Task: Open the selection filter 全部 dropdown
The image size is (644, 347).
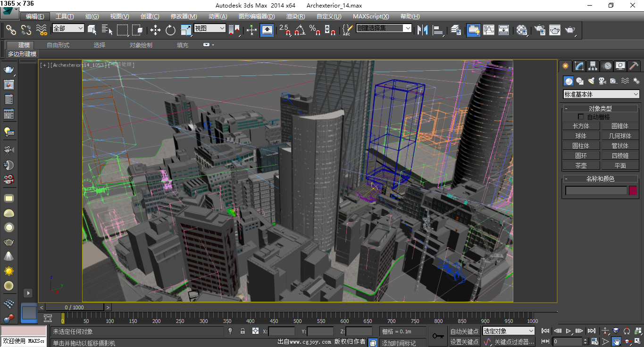Action: pos(68,28)
